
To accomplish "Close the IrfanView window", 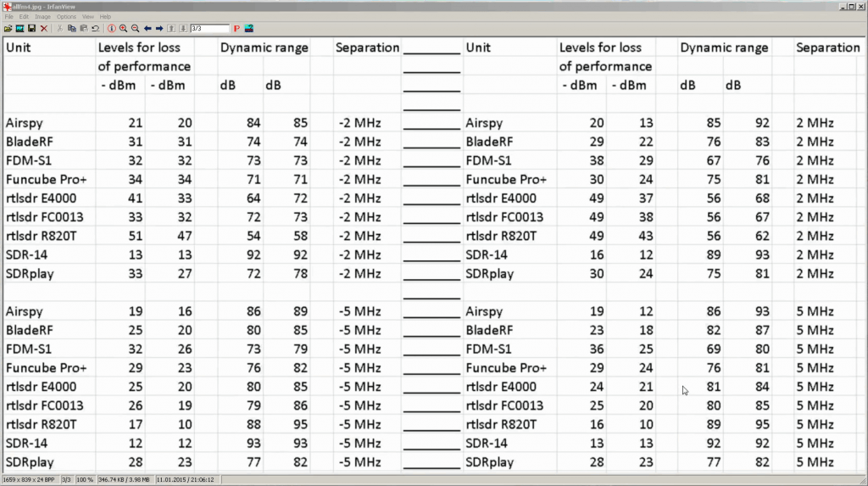I will 861,7.
